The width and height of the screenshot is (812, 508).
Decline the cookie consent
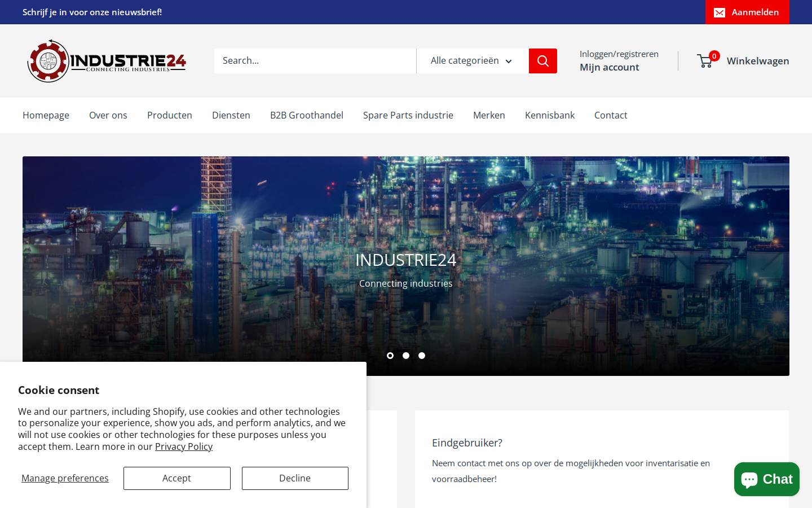(295, 478)
